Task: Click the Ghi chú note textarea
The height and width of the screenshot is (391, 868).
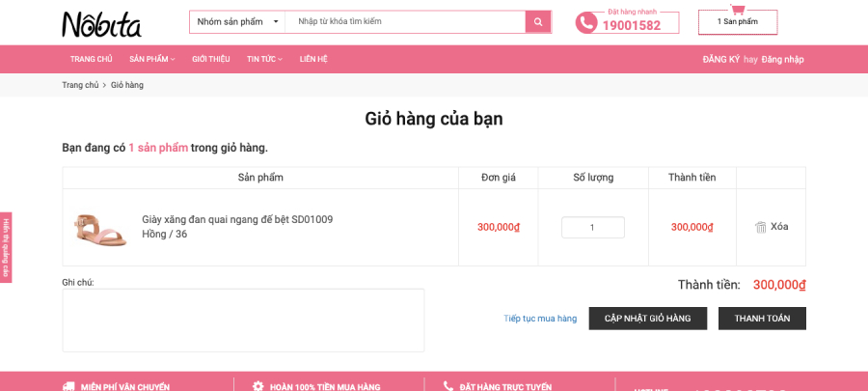Action: (x=244, y=321)
